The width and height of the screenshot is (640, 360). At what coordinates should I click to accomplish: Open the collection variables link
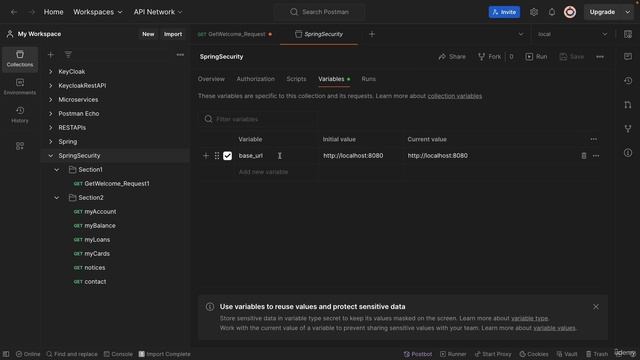(x=455, y=96)
